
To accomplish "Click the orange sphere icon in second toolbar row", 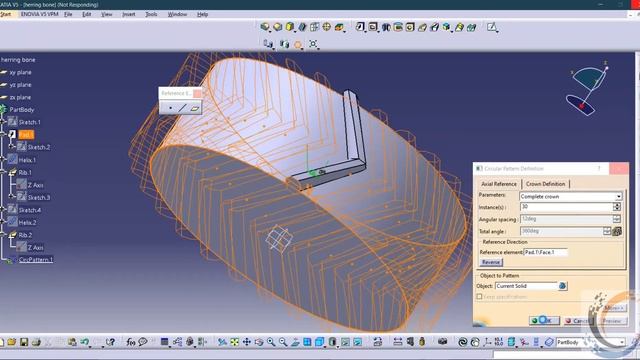I will click(298, 44).
